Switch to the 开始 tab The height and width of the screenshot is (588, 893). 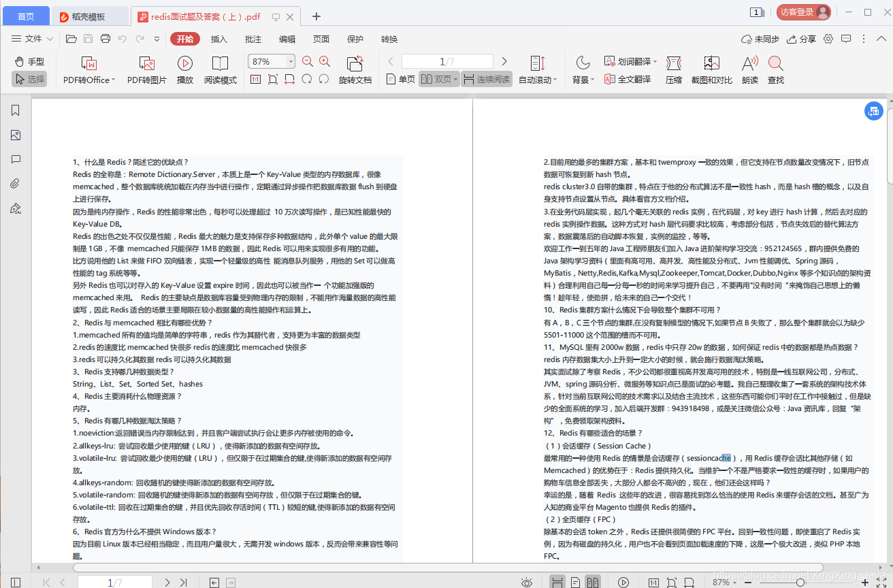tap(185, 39)
